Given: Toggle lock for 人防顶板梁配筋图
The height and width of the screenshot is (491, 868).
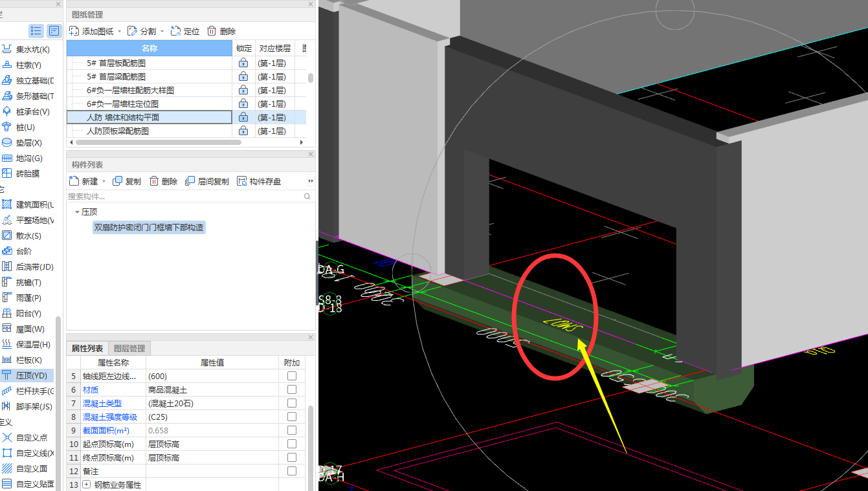Looking at the screenshot, I should pos(243,131).
